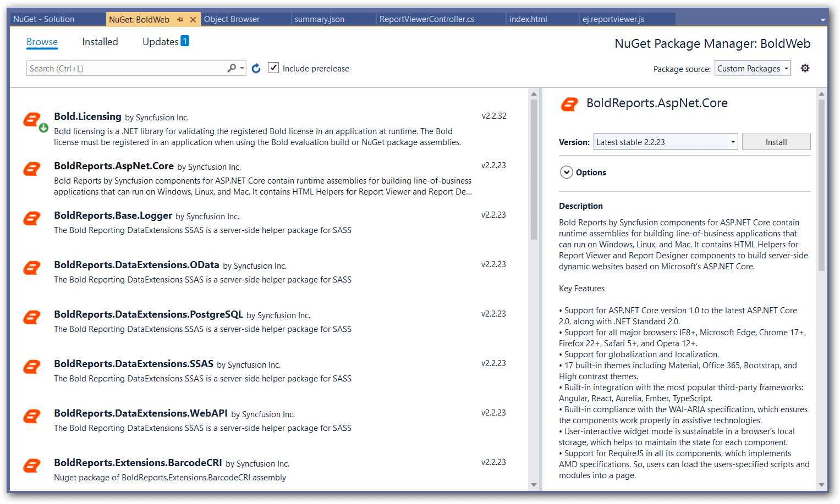Screen dimensions: 840x504
Task: Open NuGet settings gear
Action: 805,68
